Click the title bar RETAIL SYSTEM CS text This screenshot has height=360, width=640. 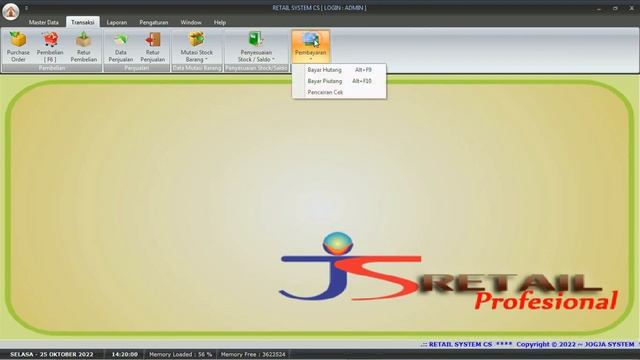click(x=320, y=8)
